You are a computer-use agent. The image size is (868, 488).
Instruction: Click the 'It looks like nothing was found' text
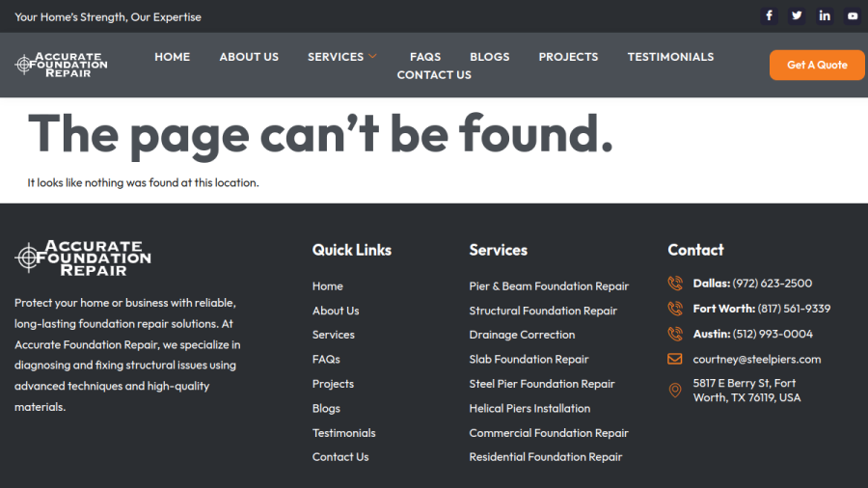click(144, 182)
